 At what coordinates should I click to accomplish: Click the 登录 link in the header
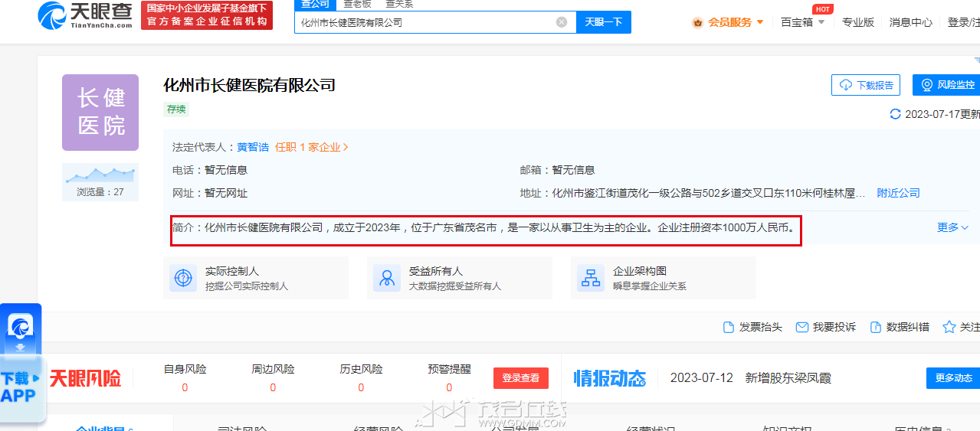click(x=959, y=22)
